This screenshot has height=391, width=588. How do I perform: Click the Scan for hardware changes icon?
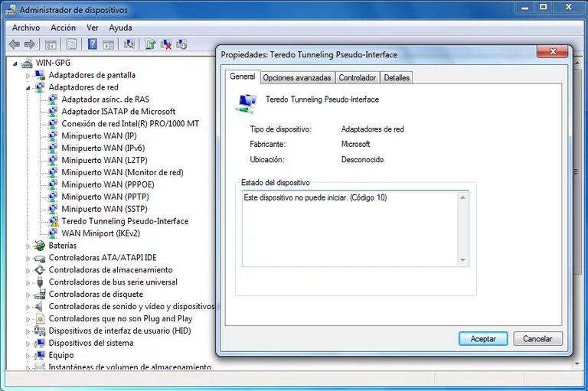[129, 44]
